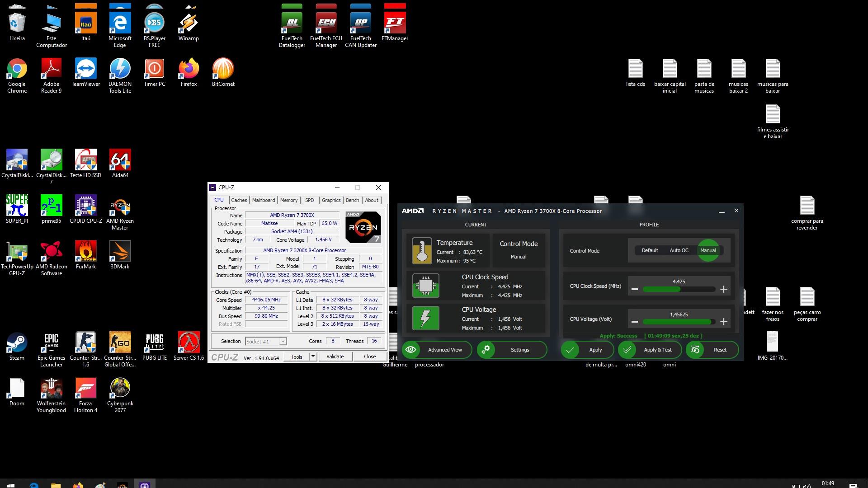Viewport: 868px width, 488px height.
Task: Open FuelTech ECU Manager shortcut
Action: [x=326, y=26]
